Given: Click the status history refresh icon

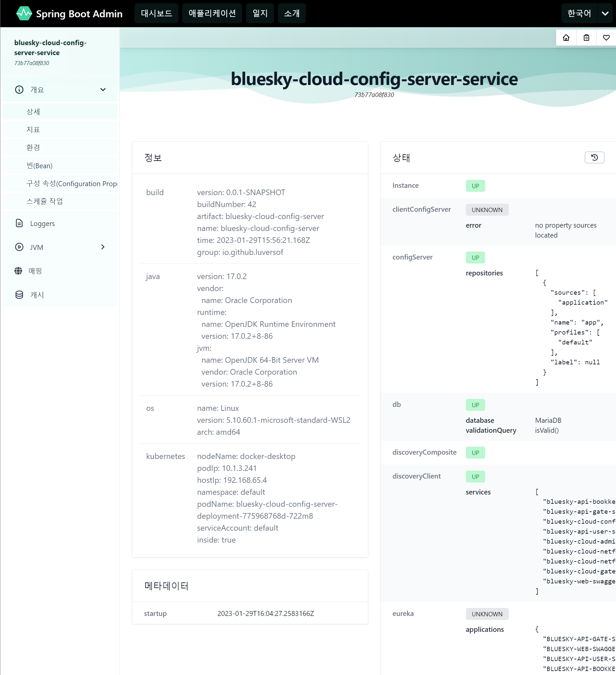Looking at the screenshot, I should coord(594,157).
